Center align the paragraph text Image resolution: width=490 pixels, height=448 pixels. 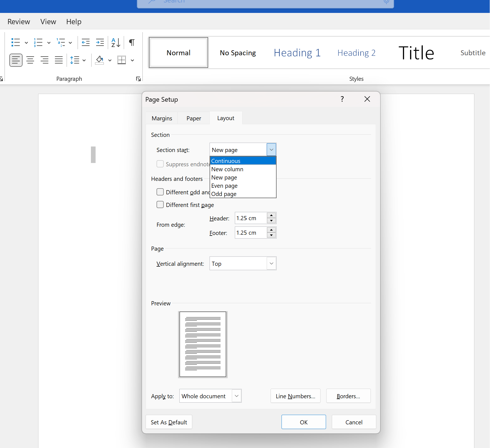pos(30,60)
